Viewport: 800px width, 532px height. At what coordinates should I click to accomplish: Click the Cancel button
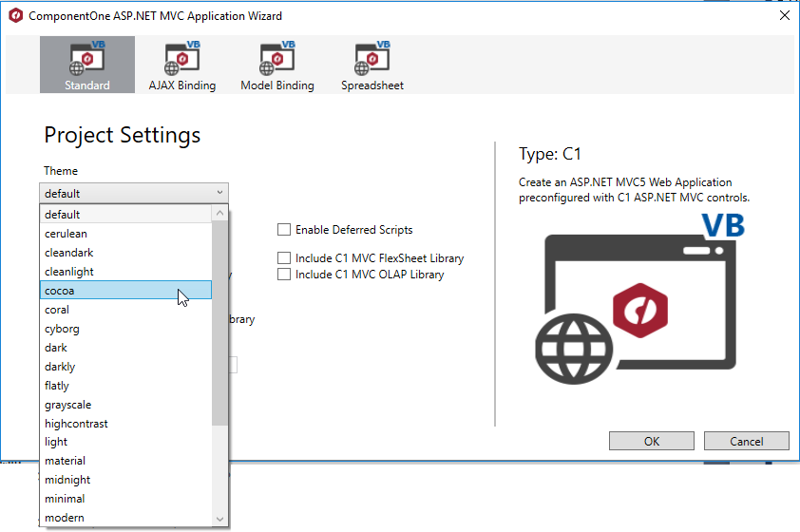(x=747, y=441)
